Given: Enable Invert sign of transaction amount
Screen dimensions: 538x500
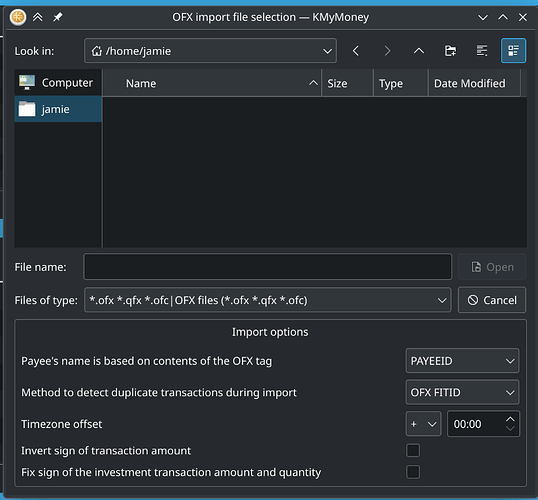Looking at the screenshot, I should point(413,450).
